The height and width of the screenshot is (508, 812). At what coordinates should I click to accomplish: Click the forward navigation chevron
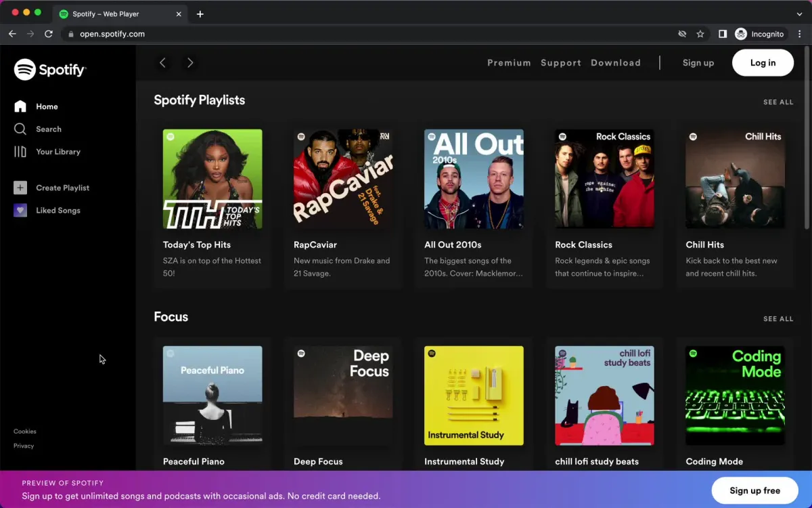click(190, 62)
